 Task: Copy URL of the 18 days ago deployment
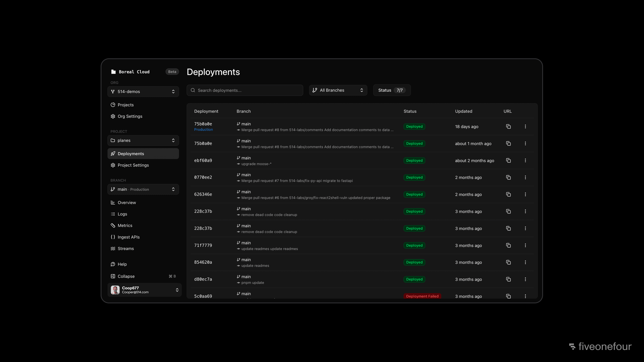[x=508, y=126]
